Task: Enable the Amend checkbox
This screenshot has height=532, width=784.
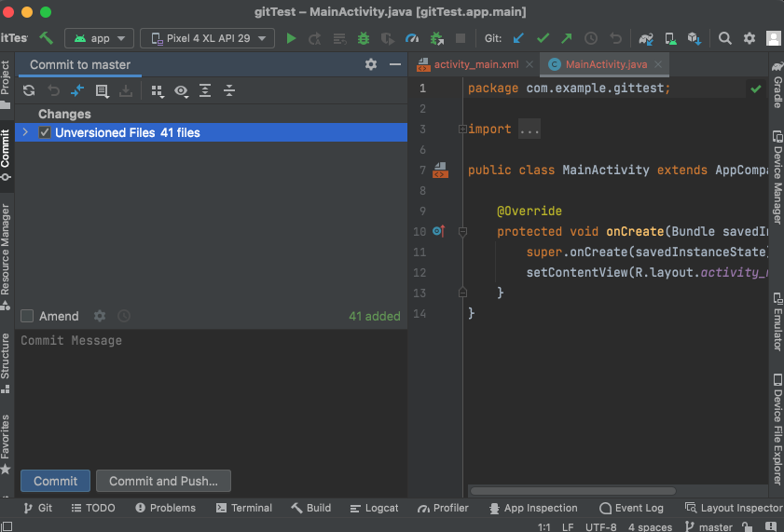Action: tap(27, 317)
